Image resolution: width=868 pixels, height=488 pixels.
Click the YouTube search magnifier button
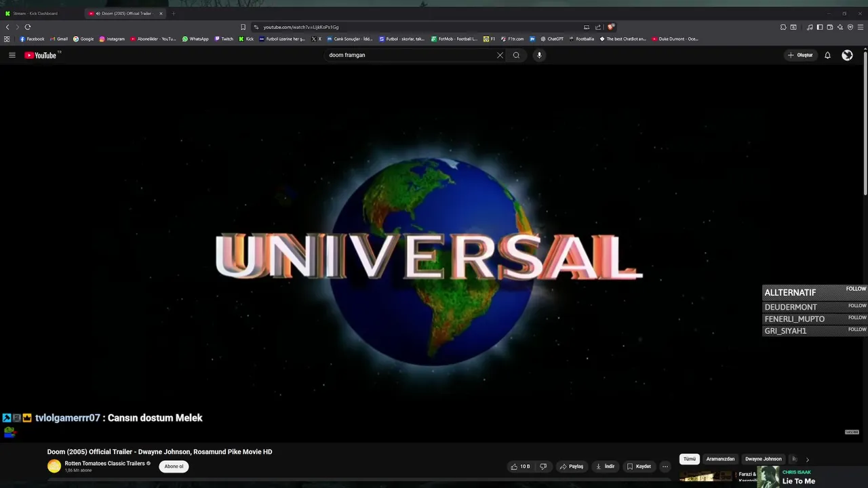pos(516,55)
